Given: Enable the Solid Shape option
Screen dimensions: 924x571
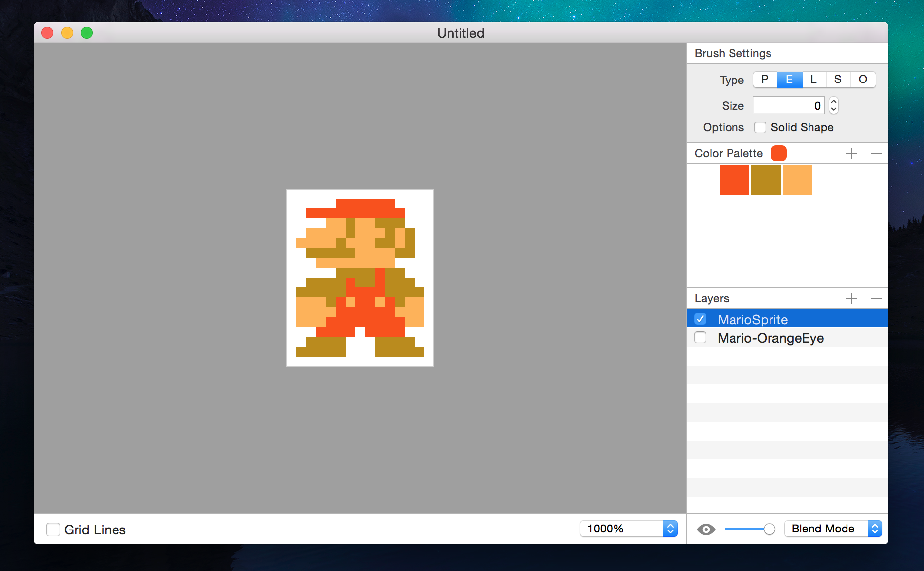Looking at the screenshot, I should click(x=760, y=127).
